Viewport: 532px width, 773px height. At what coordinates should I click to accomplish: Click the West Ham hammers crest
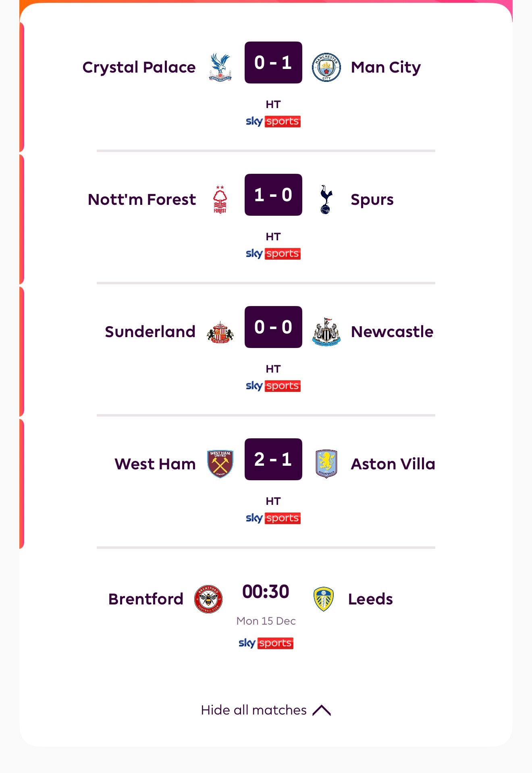(220, 464)
